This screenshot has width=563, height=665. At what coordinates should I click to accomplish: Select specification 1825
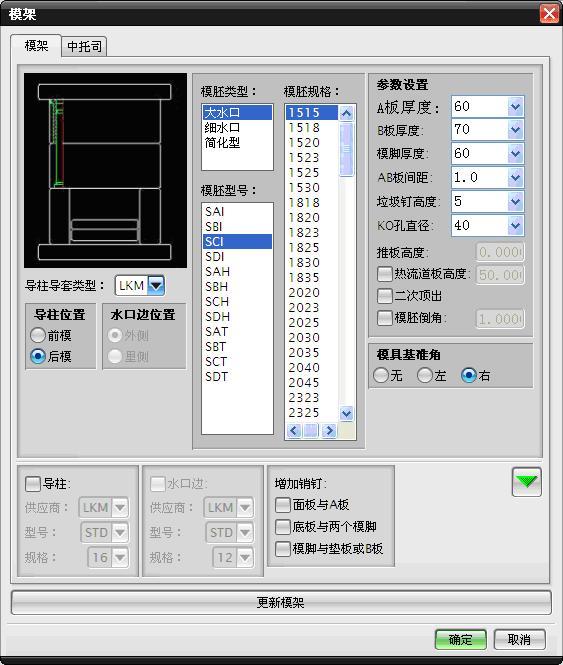point(312,248)
